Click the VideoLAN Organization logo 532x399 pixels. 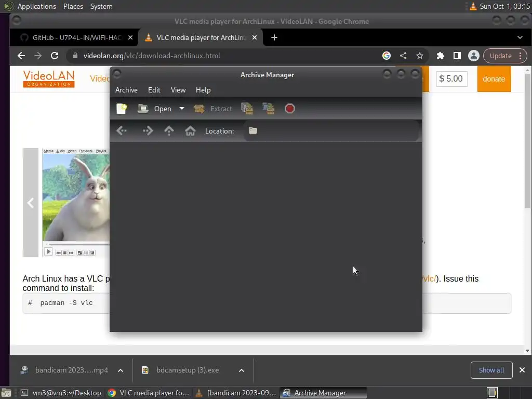pos(49,79)
